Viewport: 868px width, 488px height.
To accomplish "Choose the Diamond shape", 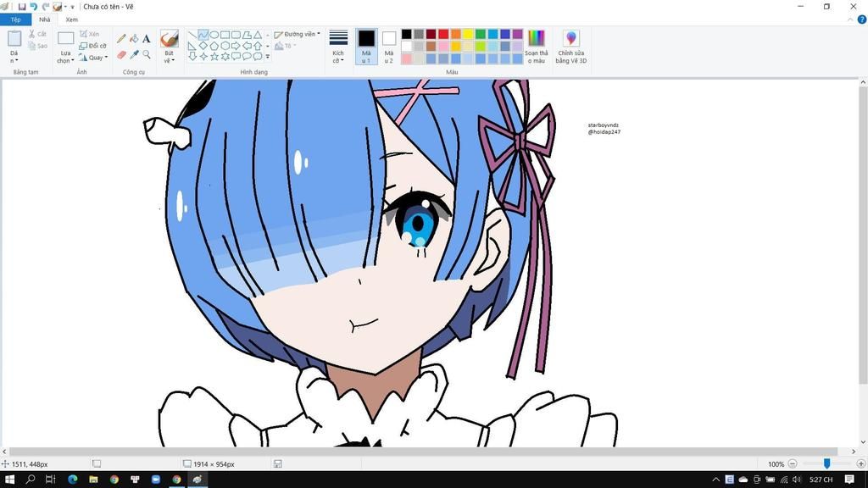I will coord(203,46).
